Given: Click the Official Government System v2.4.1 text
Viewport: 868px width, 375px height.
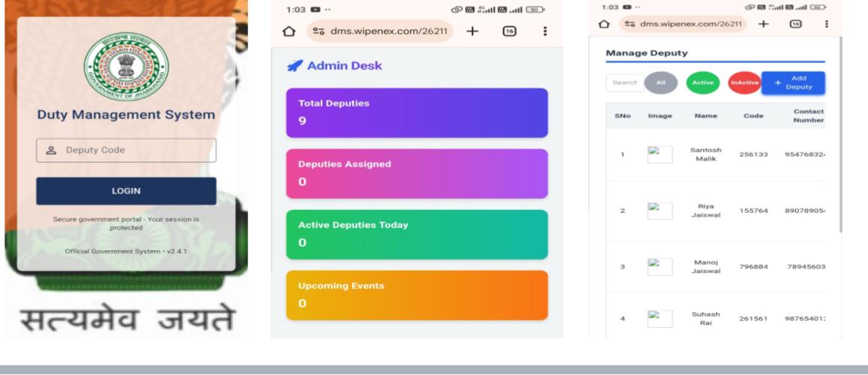Looking at the screenshot, I should (x=126, y=251).
